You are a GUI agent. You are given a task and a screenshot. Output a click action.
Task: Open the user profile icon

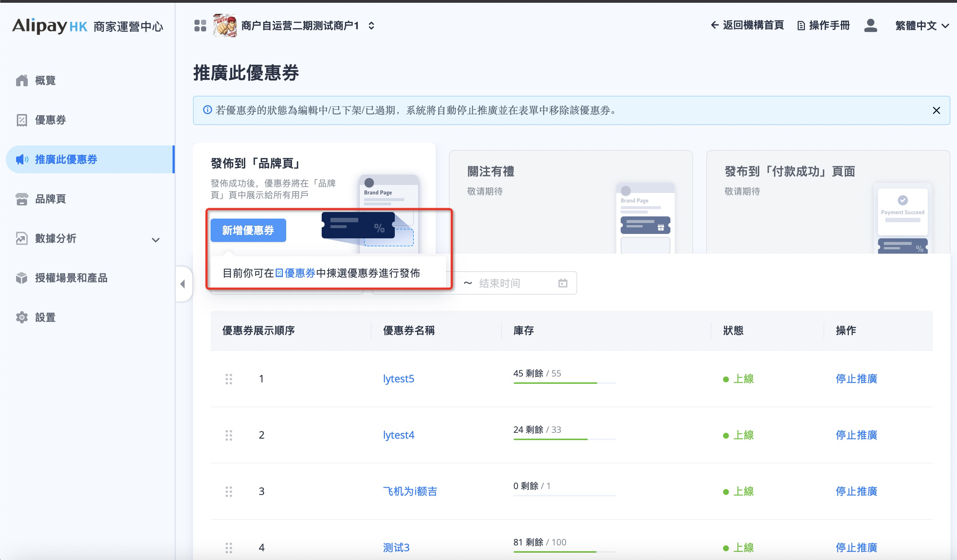pos(870,26)
